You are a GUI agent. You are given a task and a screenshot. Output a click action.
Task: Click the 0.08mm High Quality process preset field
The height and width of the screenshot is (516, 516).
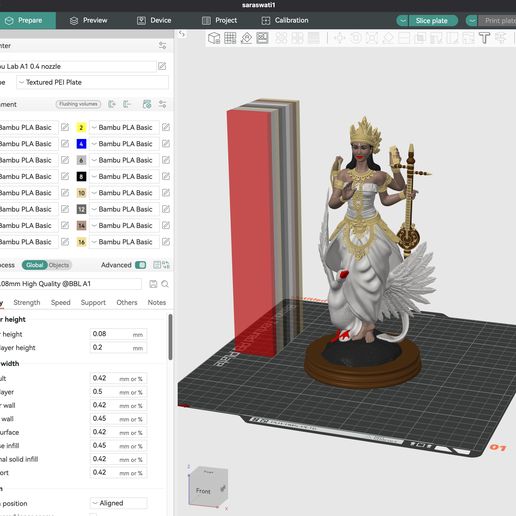click(71, 284)
